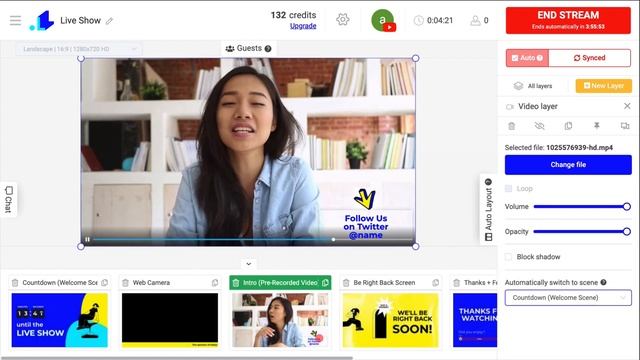Image resolution: width=640 pixels, height=360 pixels.
Task: Click the END STREAM button
Action: (x=568, y=20)
